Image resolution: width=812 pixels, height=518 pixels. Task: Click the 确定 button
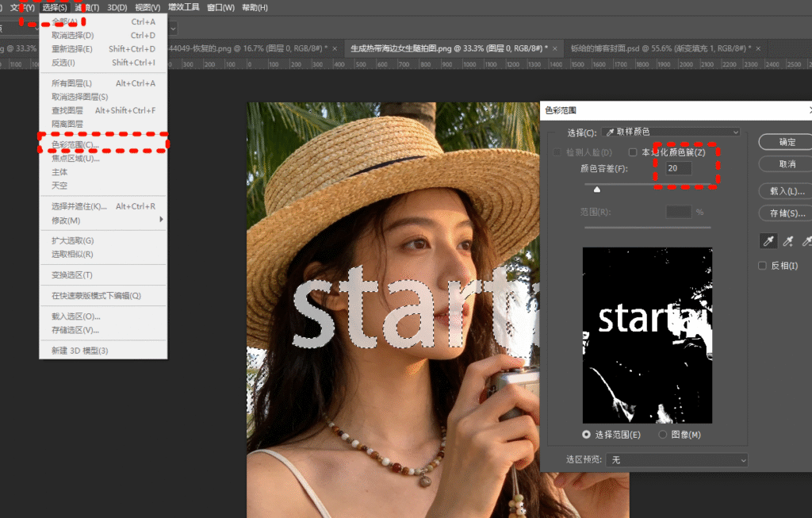(785, 142)
